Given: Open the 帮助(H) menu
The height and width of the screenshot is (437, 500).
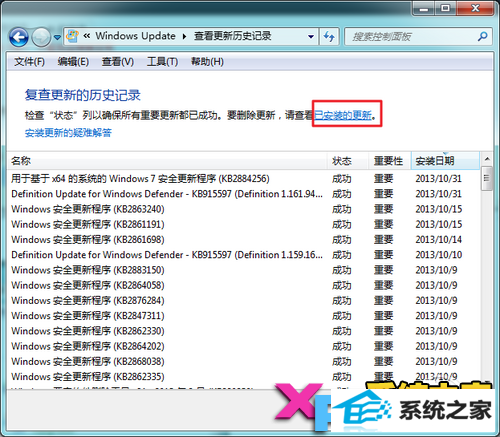Looking at the screenshot, I should (x=207, y=62).
